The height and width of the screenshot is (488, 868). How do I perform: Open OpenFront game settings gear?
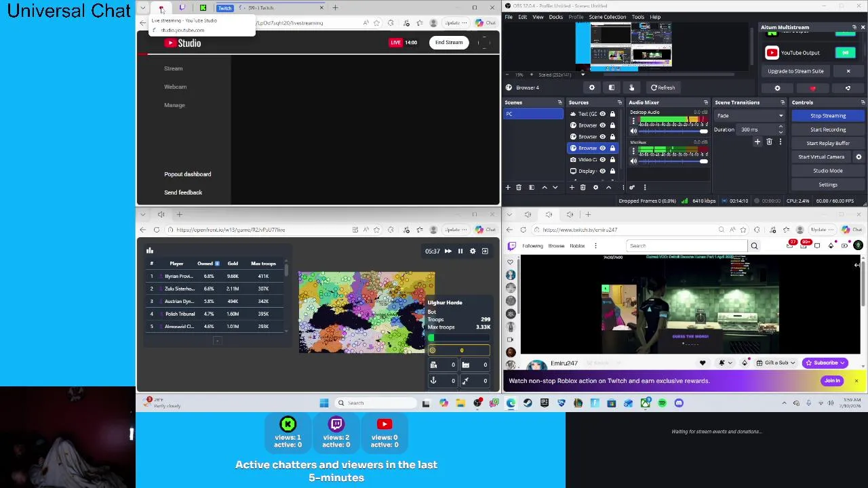coord(473,251)
